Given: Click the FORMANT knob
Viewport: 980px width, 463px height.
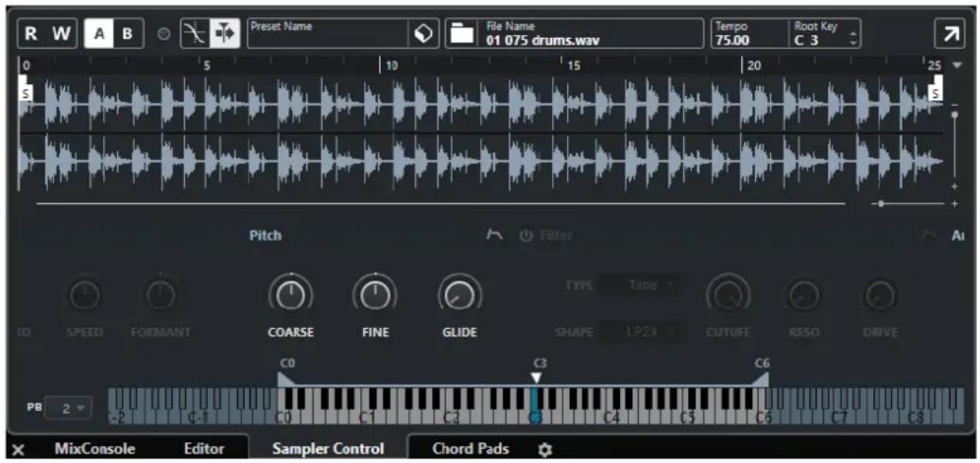Looking at the screenshot, I should pos(161,295).
